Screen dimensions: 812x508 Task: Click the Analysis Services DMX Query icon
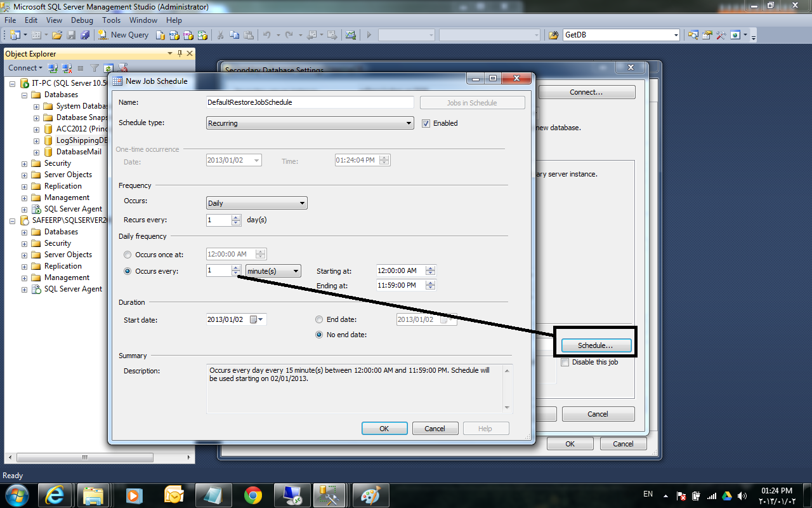coord(188,35)
